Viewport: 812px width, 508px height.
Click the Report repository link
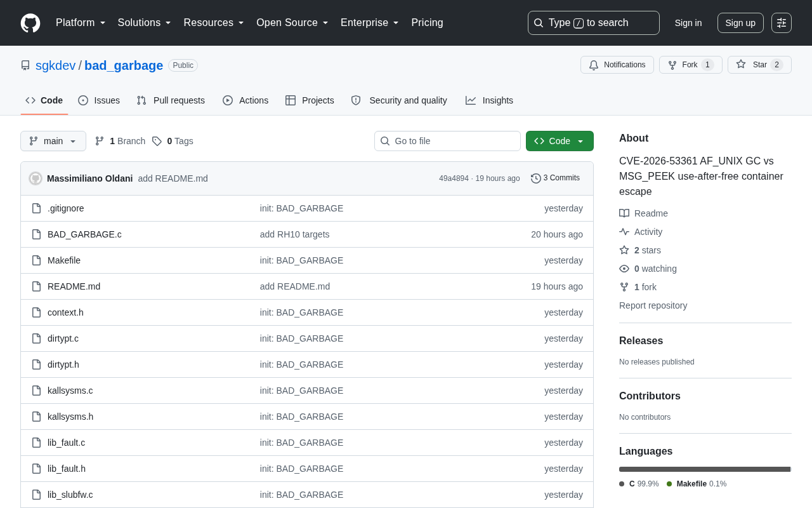(x=653, y=305)
